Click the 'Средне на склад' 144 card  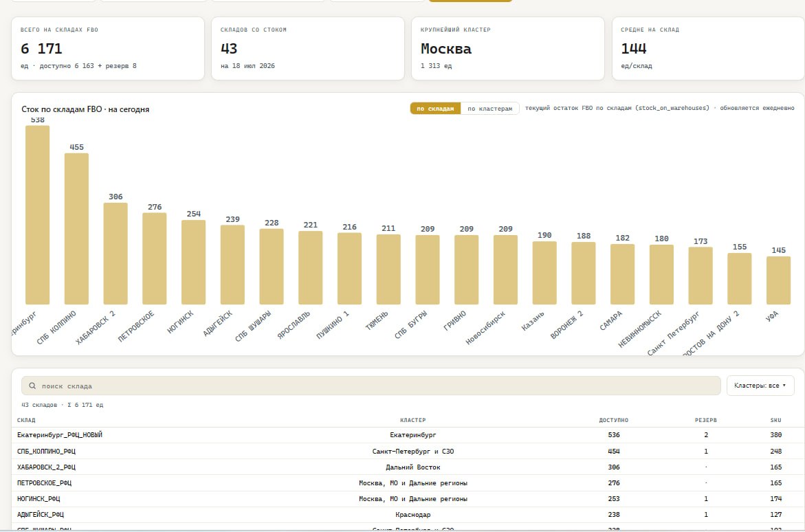[709, 48]
